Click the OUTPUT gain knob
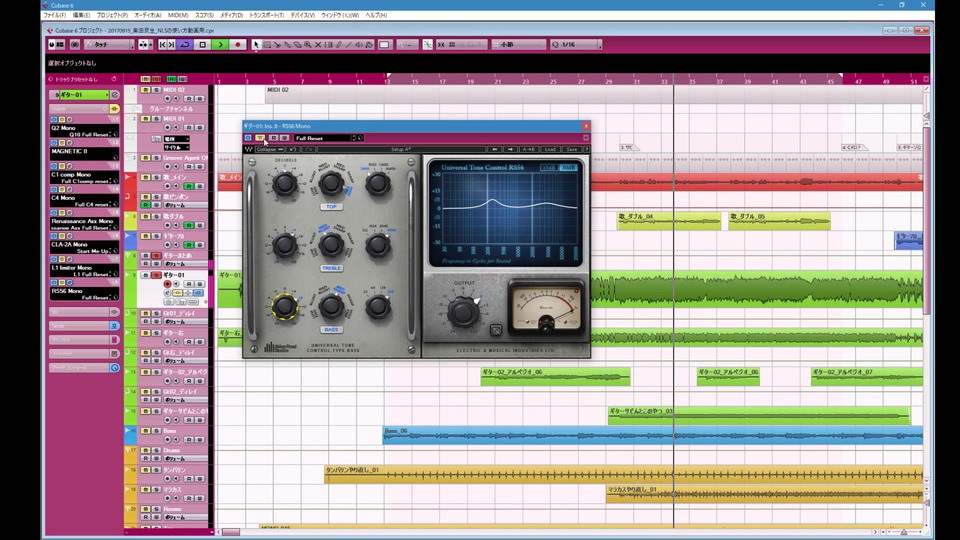This screenshot has height=540, width=960. pyautogui.click(x=463, y=312)
